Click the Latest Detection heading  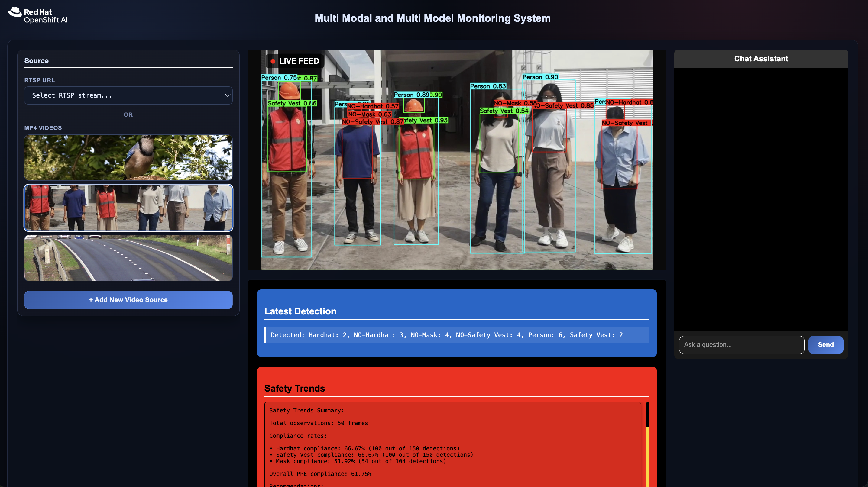pos(300,311)
